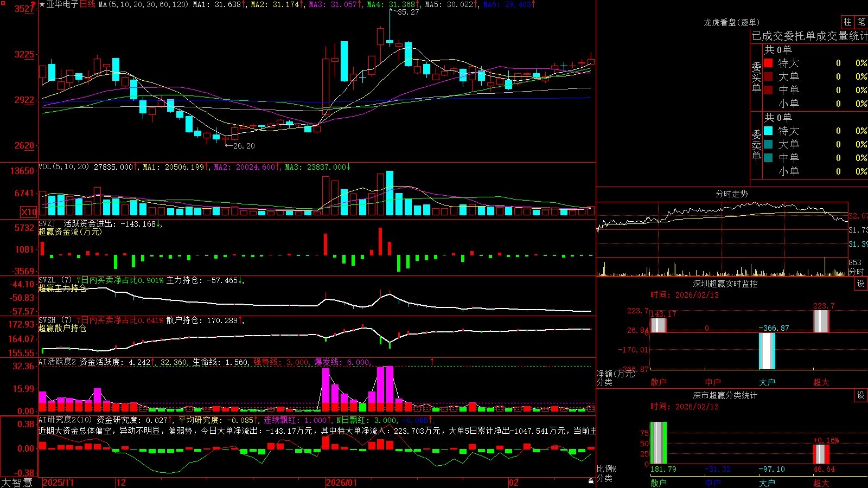The height and width of the screenshot is (488, 868).
Task: Click the teal 中单 sell-order swatch
Action: click(x=768, y=158)
